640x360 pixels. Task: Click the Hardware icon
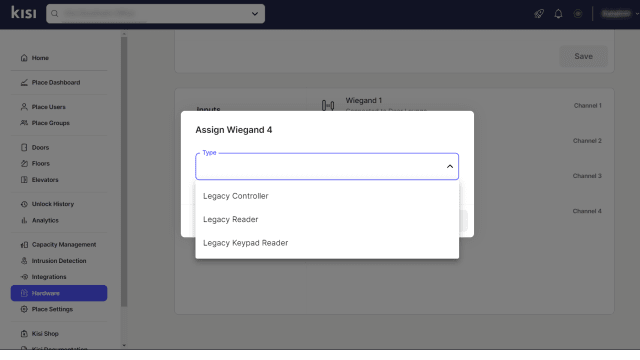(24, 293)
